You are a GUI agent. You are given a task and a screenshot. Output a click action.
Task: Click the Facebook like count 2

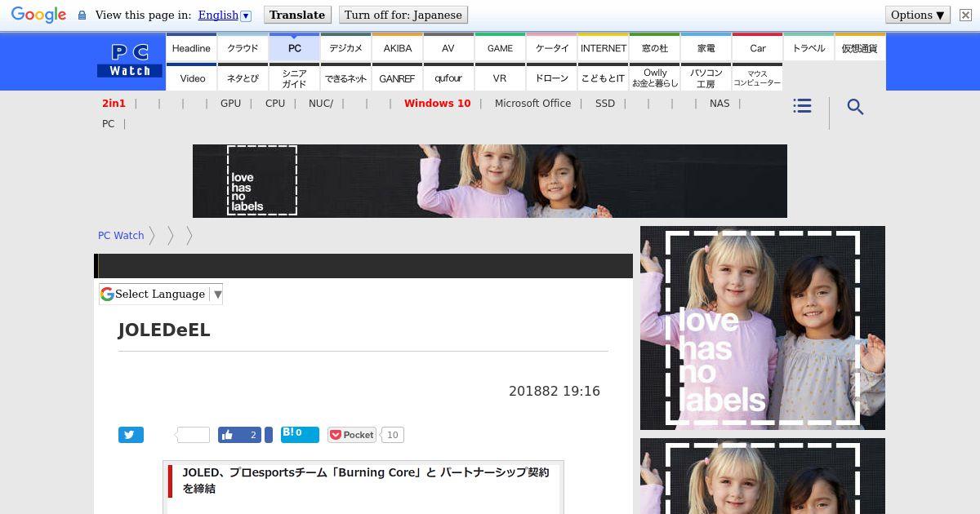253,435
